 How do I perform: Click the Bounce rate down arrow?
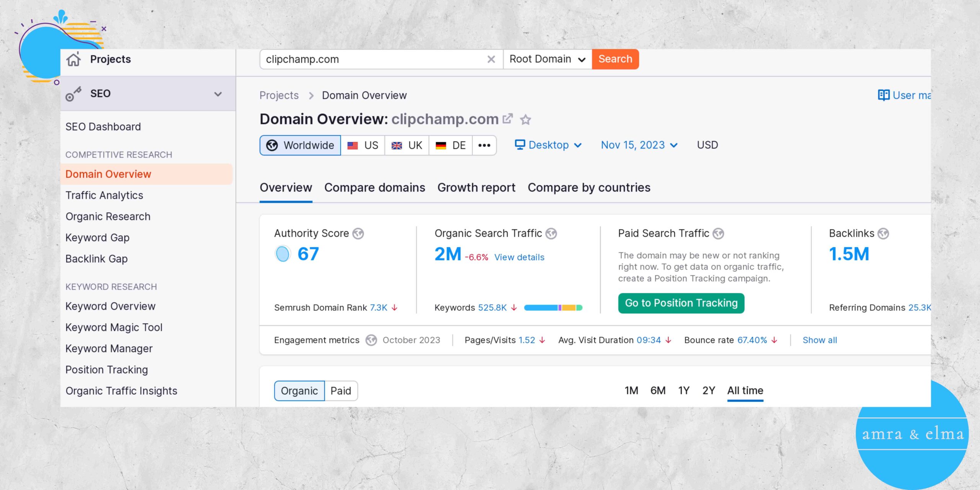click(774, 340)
